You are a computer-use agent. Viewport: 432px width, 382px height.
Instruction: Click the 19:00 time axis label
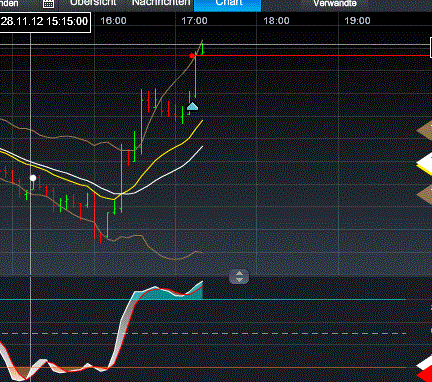coord(357,21)
